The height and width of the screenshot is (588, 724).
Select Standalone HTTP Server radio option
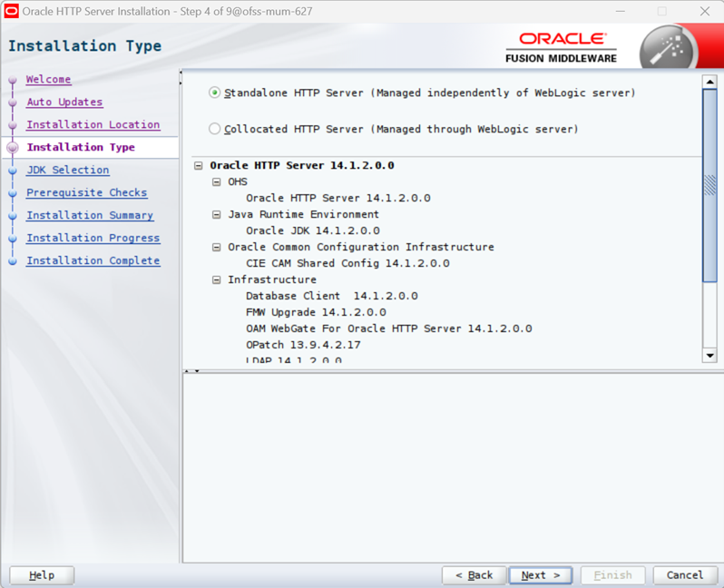pyautogui.click(x=214, y=93)
